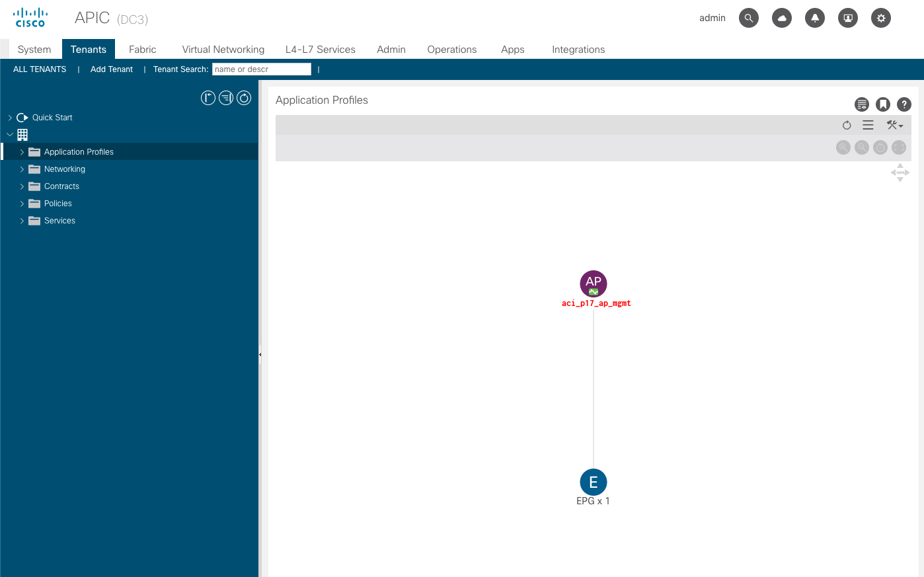
Task: Open the Virtual Networking tab
Action: (x=223, y=50)
